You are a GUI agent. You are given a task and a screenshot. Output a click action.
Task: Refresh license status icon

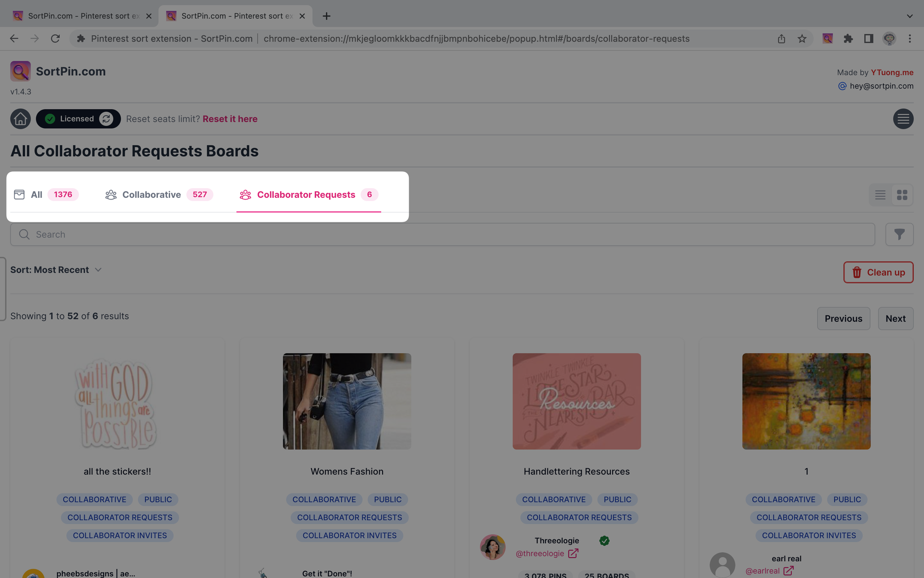coord(106,119)
